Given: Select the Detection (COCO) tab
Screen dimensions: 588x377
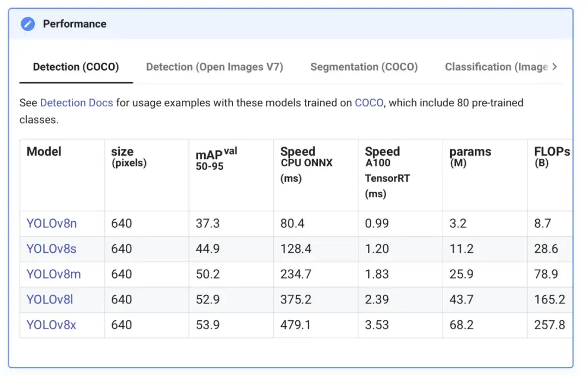Looking at the screenshot, I should (76, 67).
